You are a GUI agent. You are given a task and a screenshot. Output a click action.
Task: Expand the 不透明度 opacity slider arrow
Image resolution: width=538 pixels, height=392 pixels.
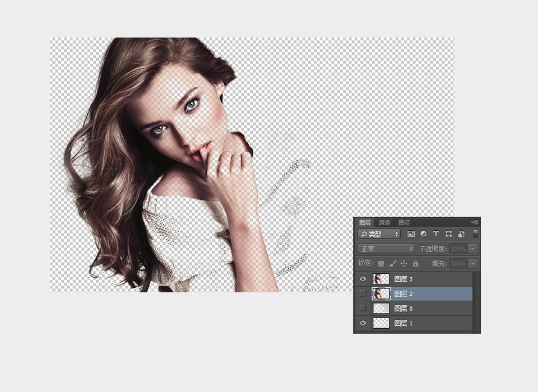coord(474,249)
